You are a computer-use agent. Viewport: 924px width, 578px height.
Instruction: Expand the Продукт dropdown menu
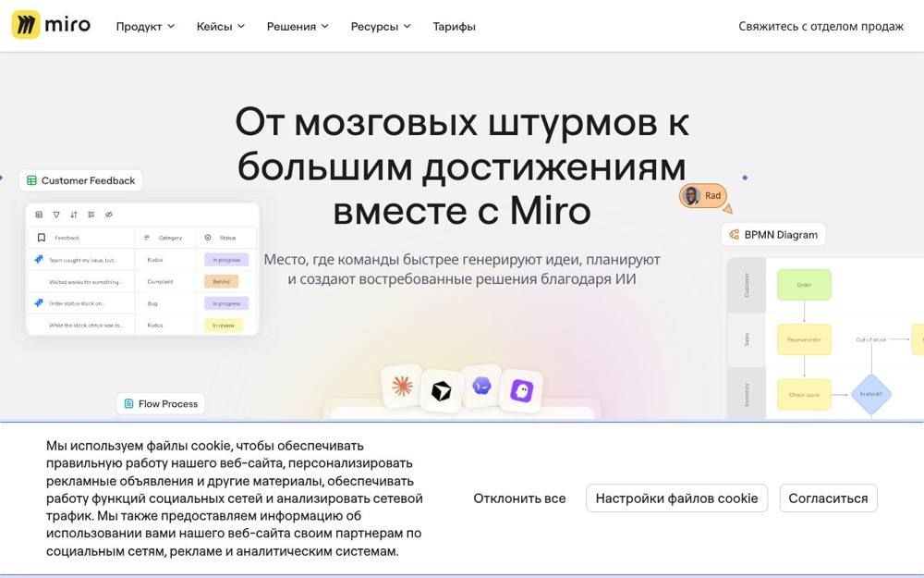pos(145,27)
